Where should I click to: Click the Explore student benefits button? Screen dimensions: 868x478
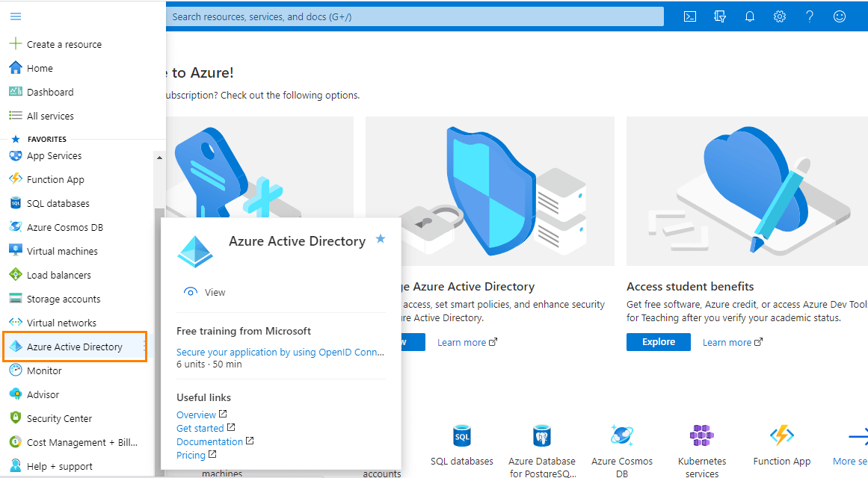658,341
